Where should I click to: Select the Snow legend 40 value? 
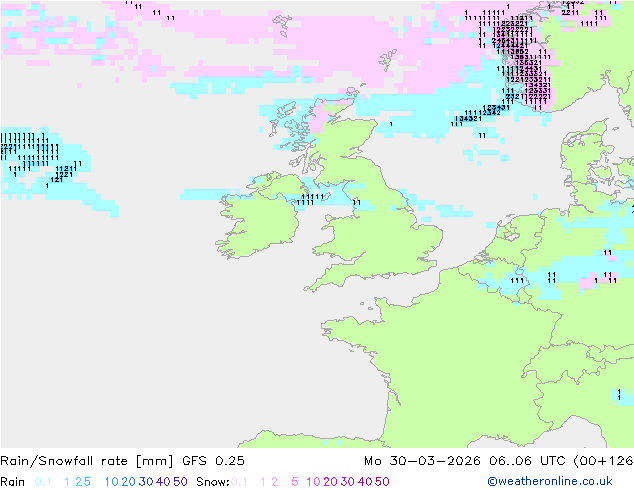tap(365, 482)
